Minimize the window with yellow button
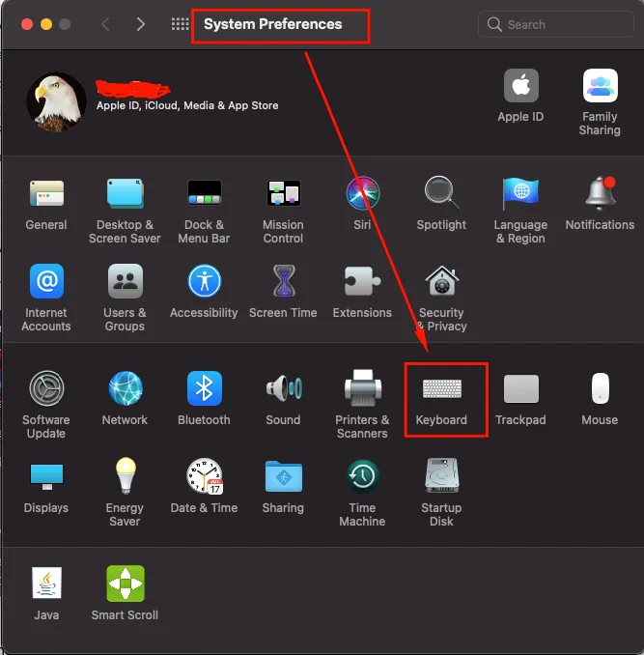This screenshot has width=644, height=655. tap(46, 24)
